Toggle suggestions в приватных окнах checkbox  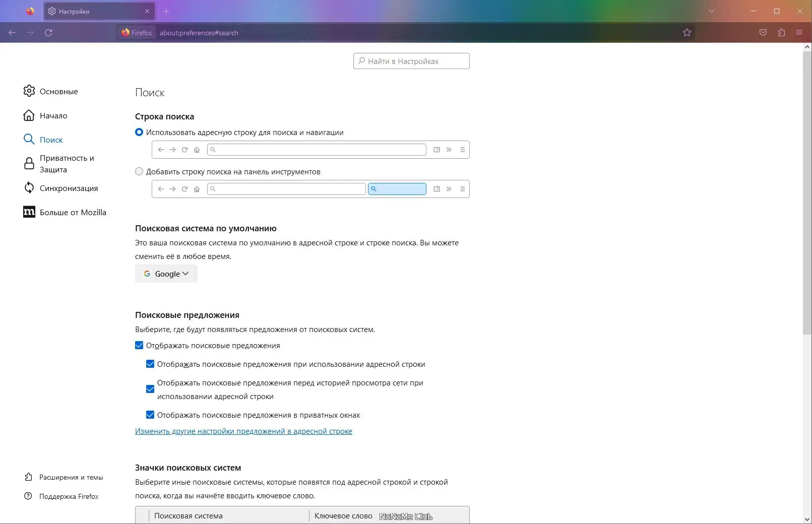[x=150, y=415]
